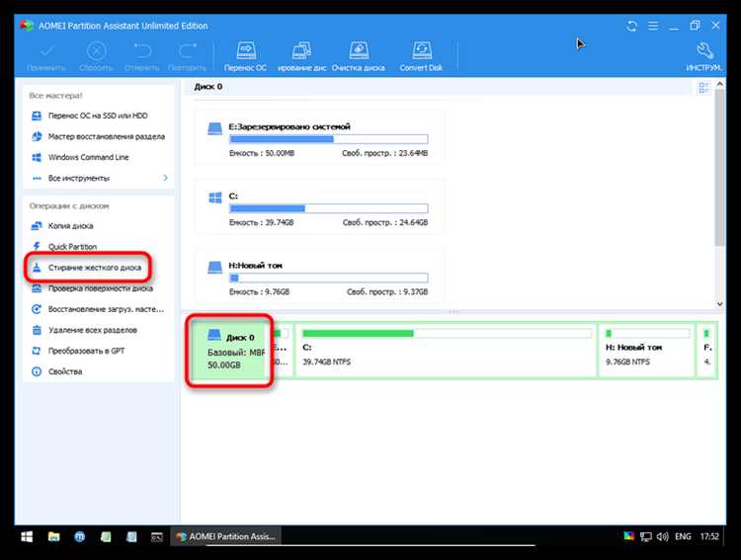
Task: Open the disk copy toolbar icon
Action: tap(301, 50)
